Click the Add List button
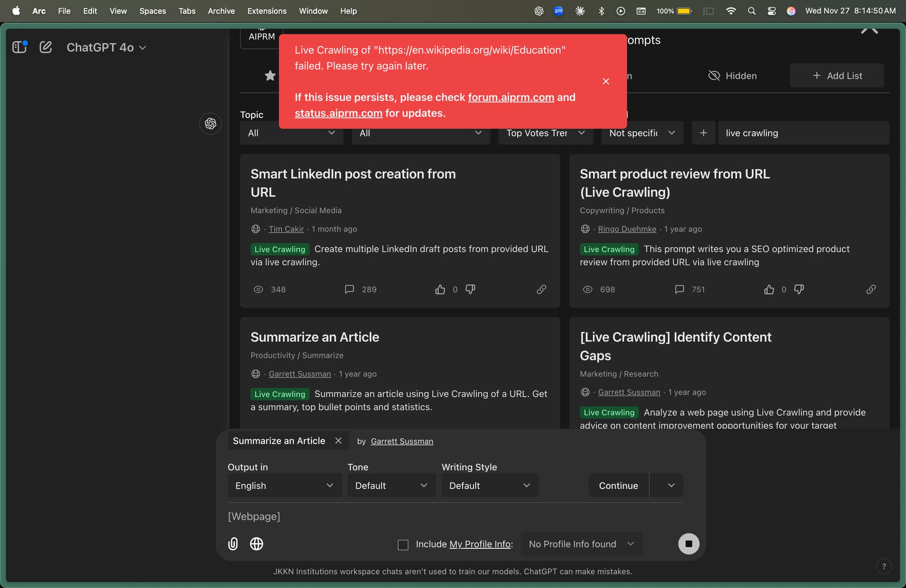 point(837,75)
